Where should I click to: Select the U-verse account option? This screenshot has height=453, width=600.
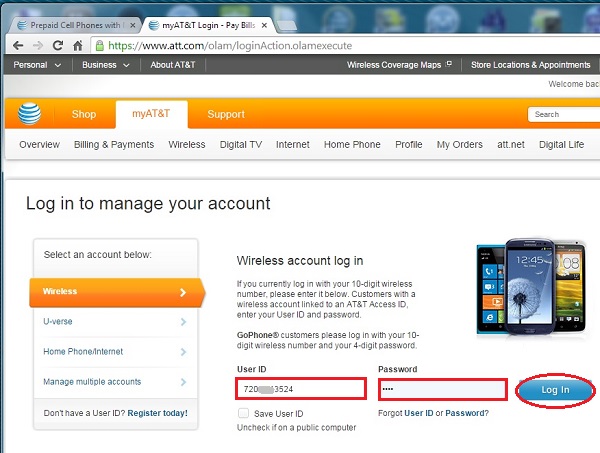point(115,321)
